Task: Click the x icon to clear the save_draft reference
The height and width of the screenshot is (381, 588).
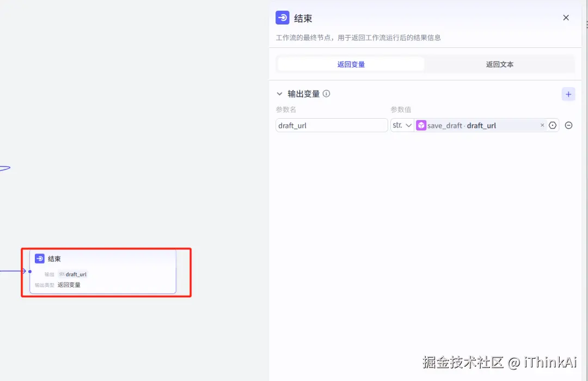Action: (x=542, y=125)
